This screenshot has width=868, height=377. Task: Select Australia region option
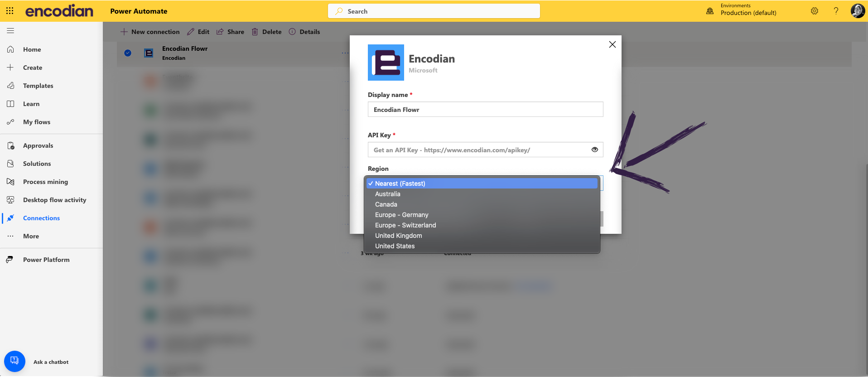point(482,194)
